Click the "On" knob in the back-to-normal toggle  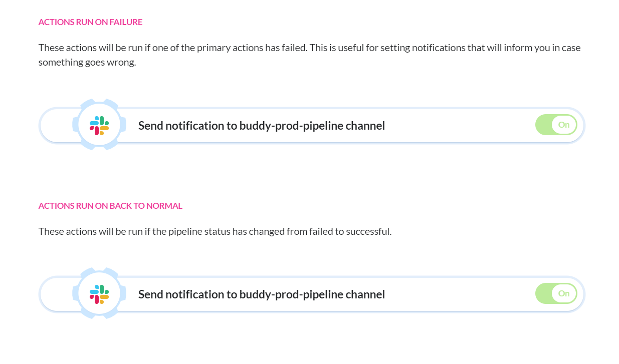[x=564, y=293]
